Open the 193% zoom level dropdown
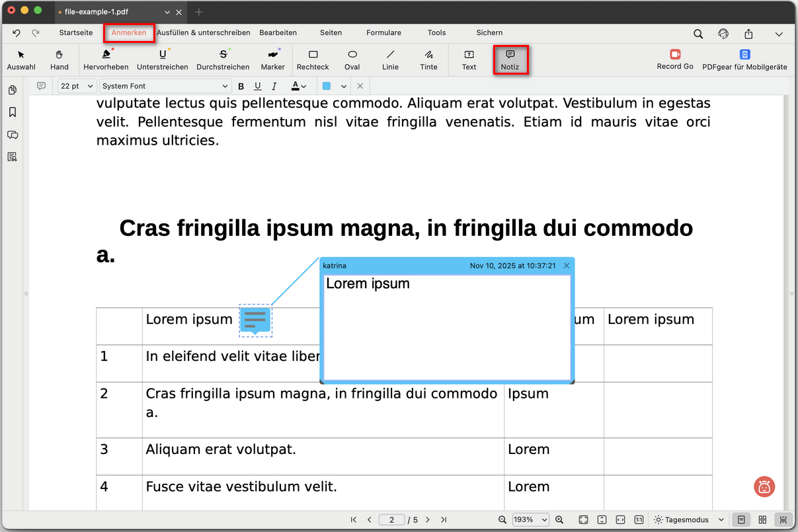This screenshot has width=798, height=532. [531, 520]
